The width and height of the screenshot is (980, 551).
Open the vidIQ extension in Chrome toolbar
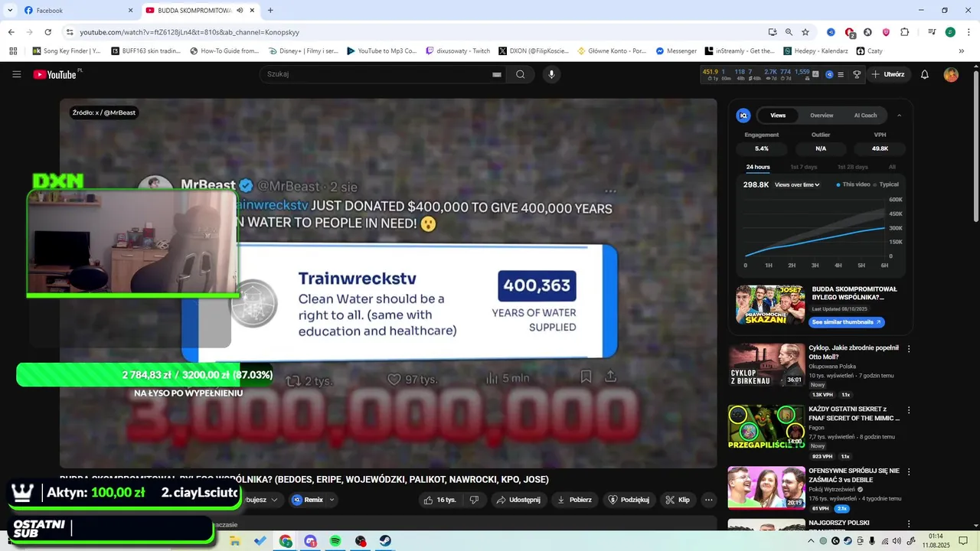tap(831, 32)
